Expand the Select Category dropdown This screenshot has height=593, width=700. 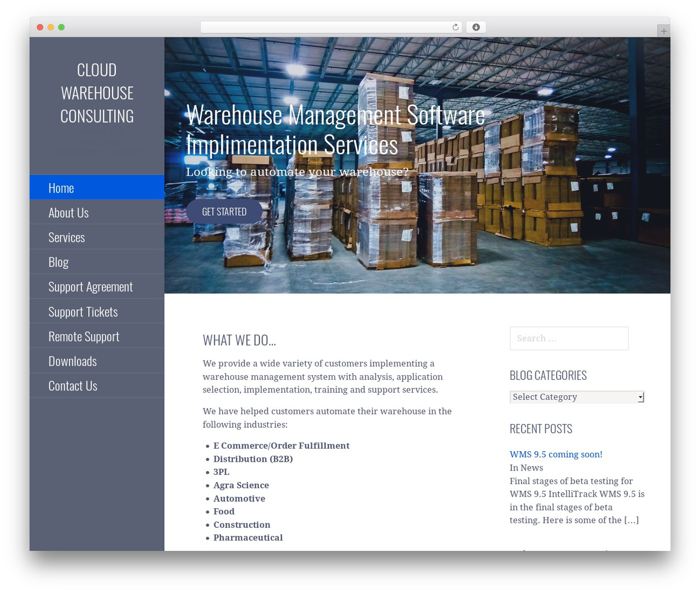pyautogui.click(x=577, y=397)
